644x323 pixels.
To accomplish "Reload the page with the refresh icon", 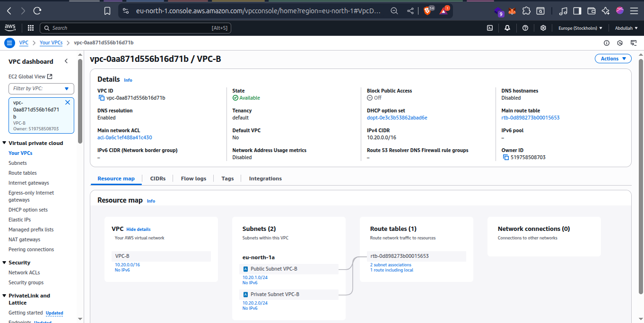I will (x=37, y=10).
